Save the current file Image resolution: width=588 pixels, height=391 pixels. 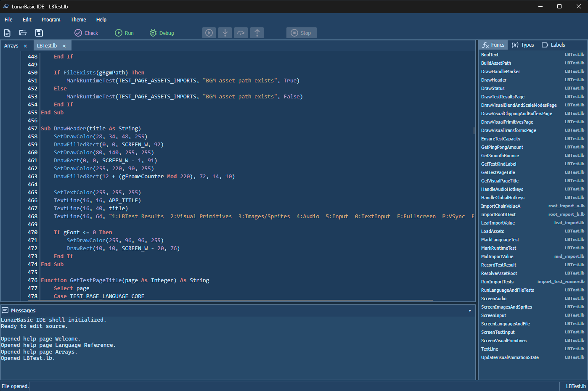click(39, 32)
